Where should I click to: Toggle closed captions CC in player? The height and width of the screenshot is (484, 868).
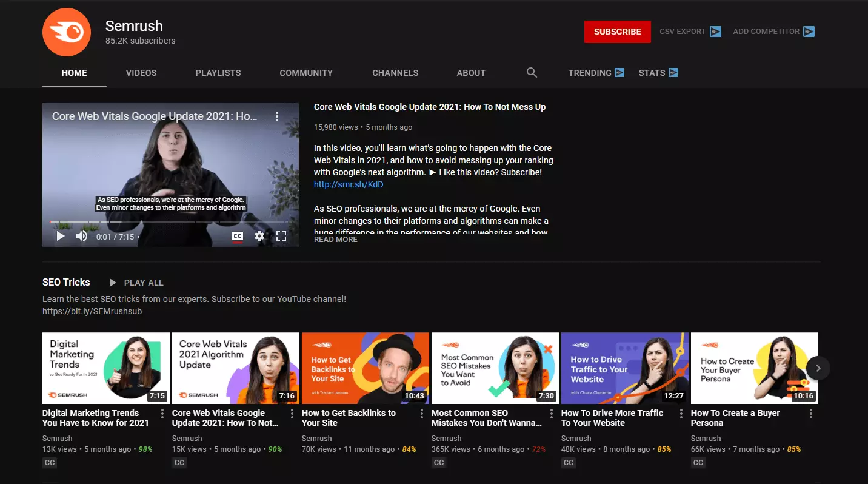(238, 237)
